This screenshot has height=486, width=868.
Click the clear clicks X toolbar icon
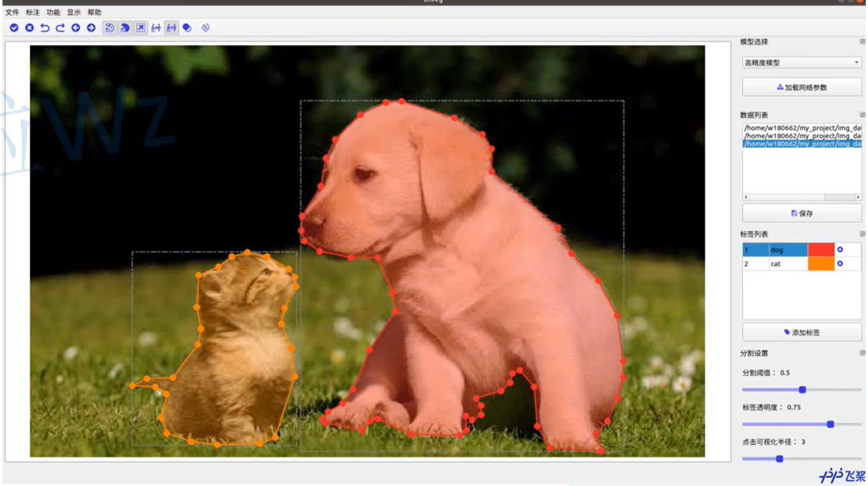pos(29,28)
